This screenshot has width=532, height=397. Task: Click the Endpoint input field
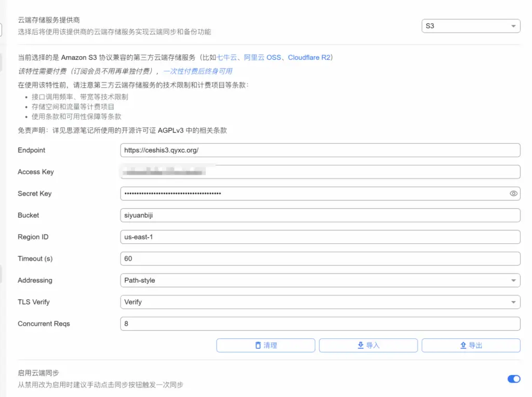320,150
